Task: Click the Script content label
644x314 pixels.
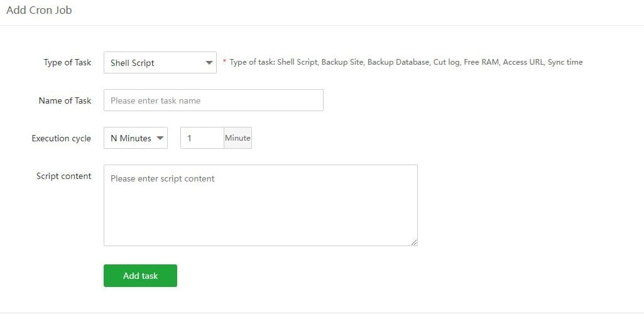Action: tap(63, 176)
